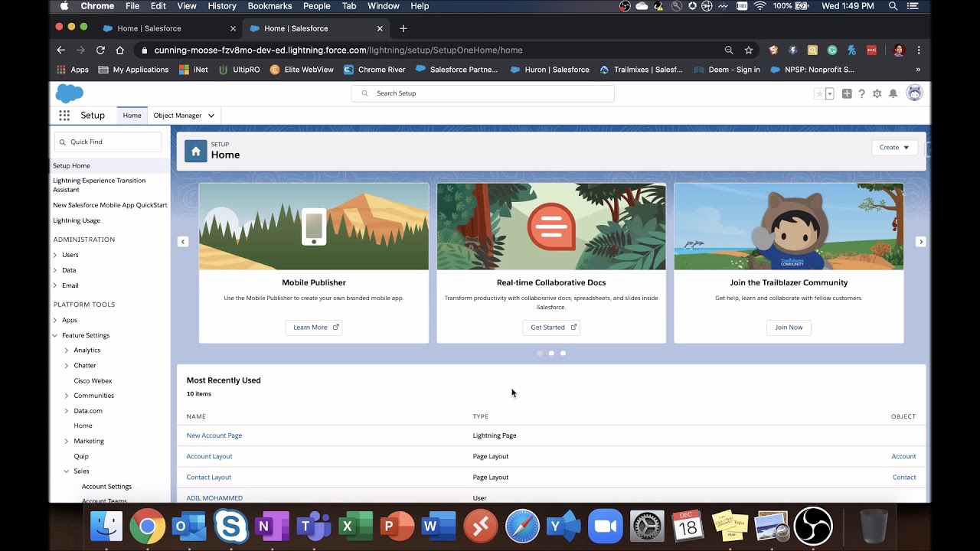Go to next carousel slide
This screenshot has width=980, height=551.
(920, 242)
